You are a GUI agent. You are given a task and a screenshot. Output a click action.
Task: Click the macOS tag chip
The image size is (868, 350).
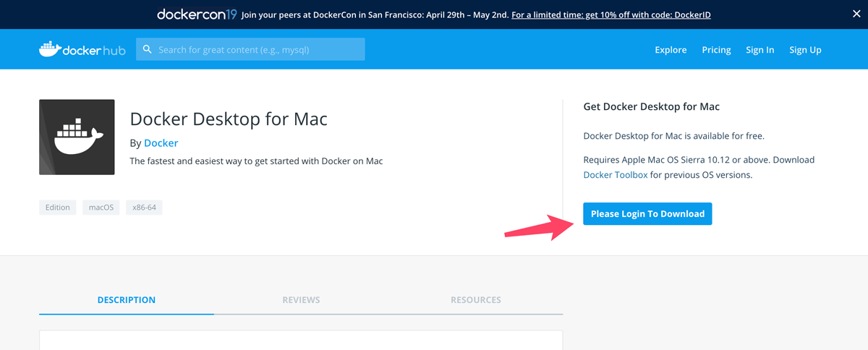tap(101, 208)
